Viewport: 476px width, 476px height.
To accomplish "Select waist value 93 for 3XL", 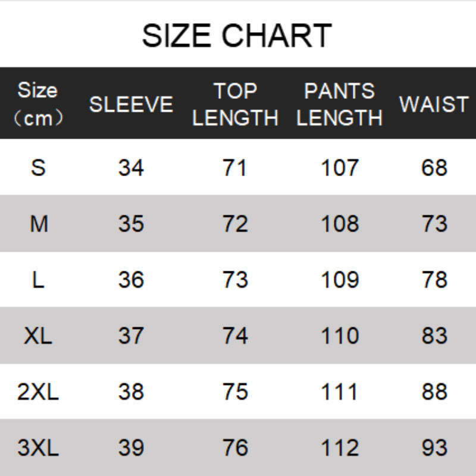I will point(434,448).
